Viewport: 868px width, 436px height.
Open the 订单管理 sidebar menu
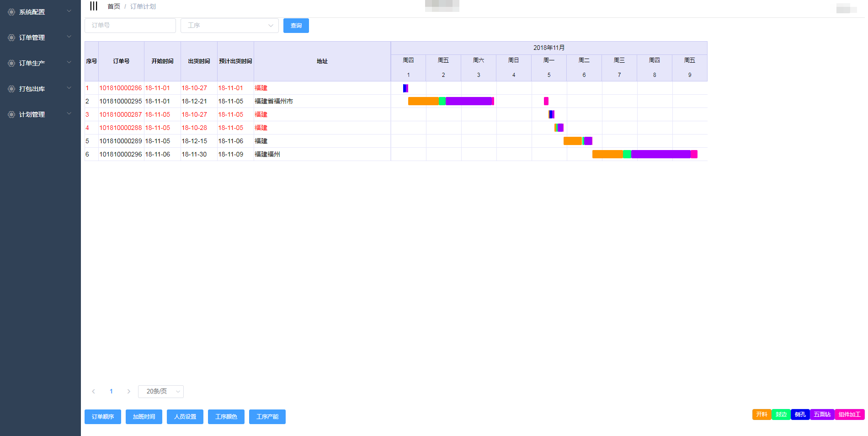pyautogui.click(x=32, y=38)
